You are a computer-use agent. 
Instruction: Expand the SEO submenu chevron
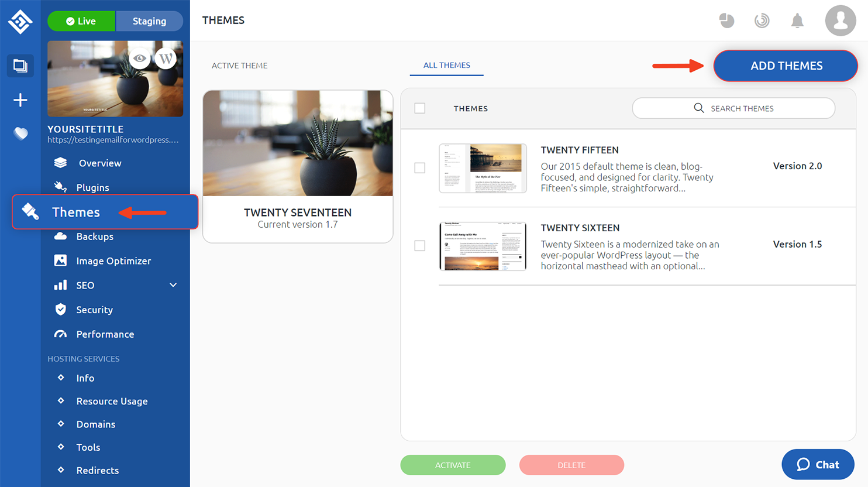(x=173, y=285)
